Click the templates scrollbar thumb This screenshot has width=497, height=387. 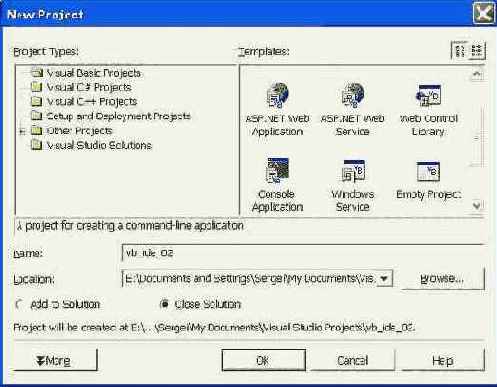(x=477, y=138)
